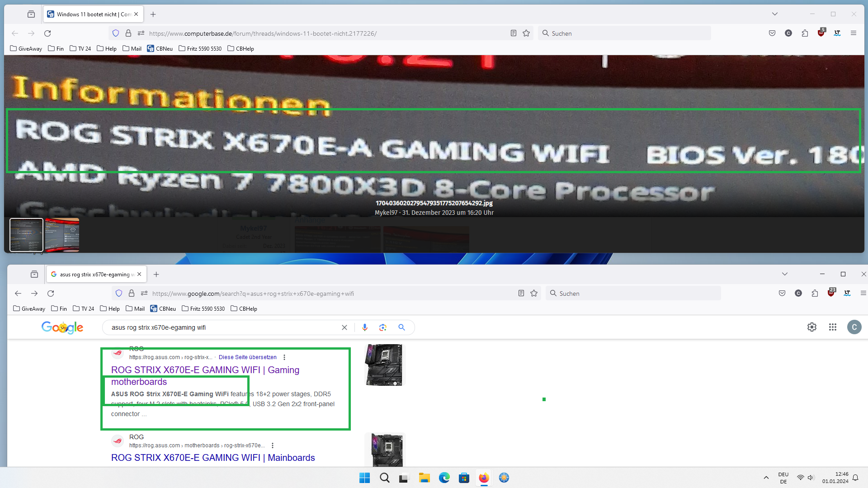The width and height of the screenshot is (868, 488).
Task: List all tabs in ComputerBase window
Action: click(774, 14)
